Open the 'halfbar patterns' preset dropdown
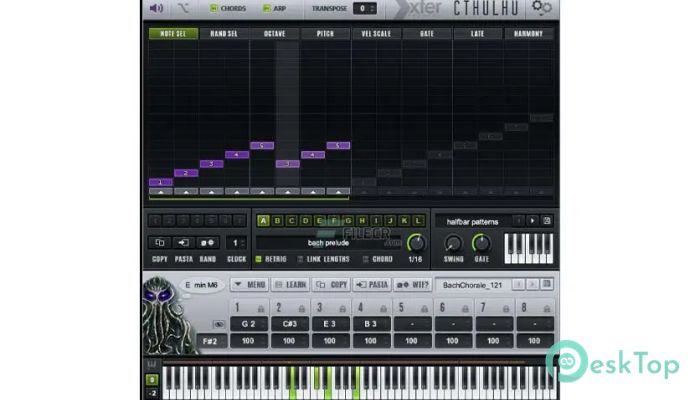This screenshot has height=400, width=700. pyautogui.click(x=473, y=221)
